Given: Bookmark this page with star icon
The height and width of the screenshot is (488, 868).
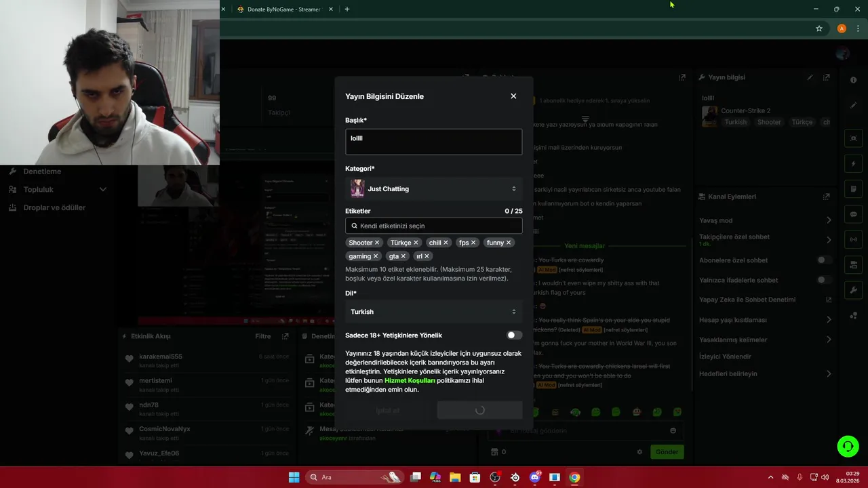Looking at the screenshot, I should click(819, 28).
